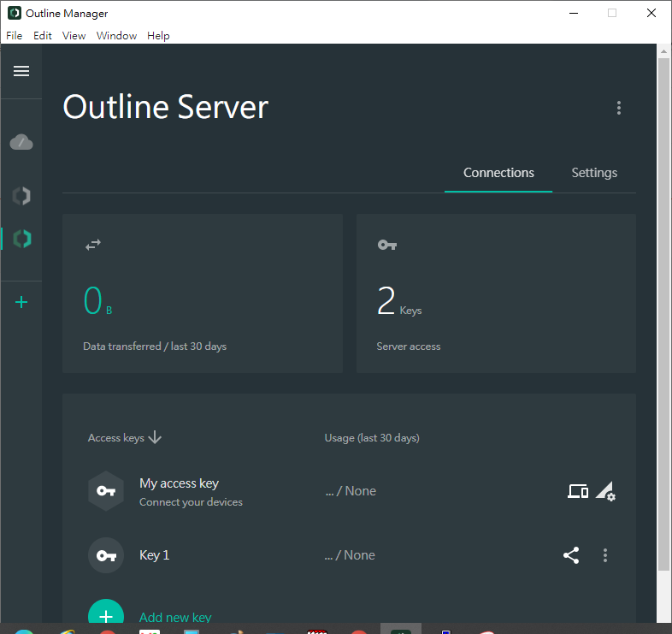Screen dimensions: 672x634
Task: Open the View menu
Action: pyautogui.click(x=74, y=36)
